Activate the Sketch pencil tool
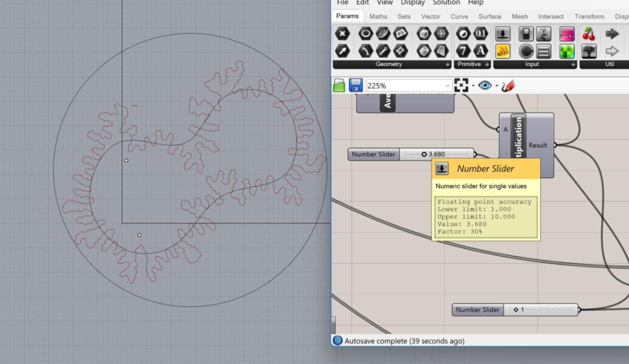This screenshot has height=364, width=629. click(x=508, y=86)
